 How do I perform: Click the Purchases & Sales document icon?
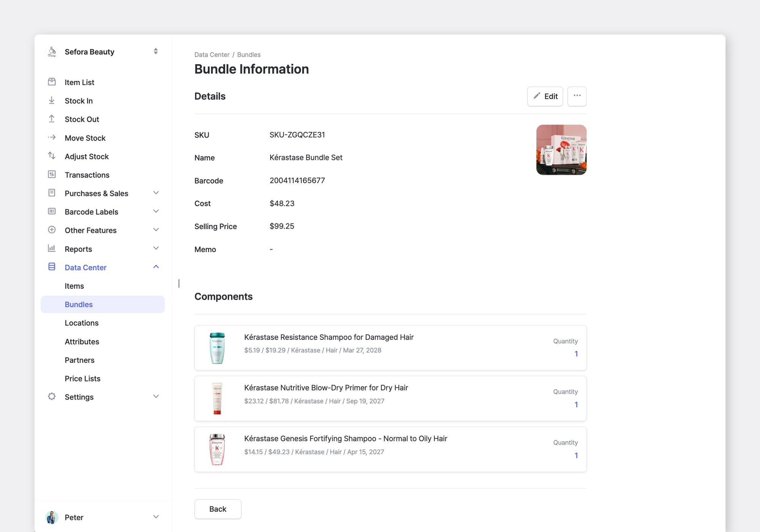coord(52,193)
